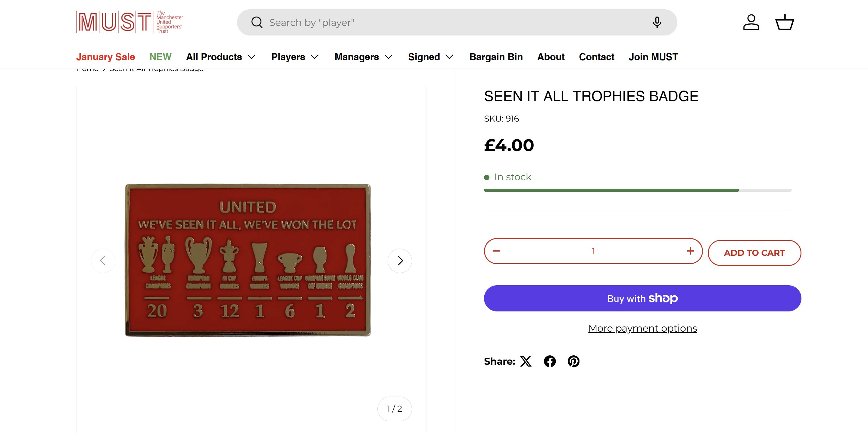
Task: Open the account profile icon
Action: [751, 23]
